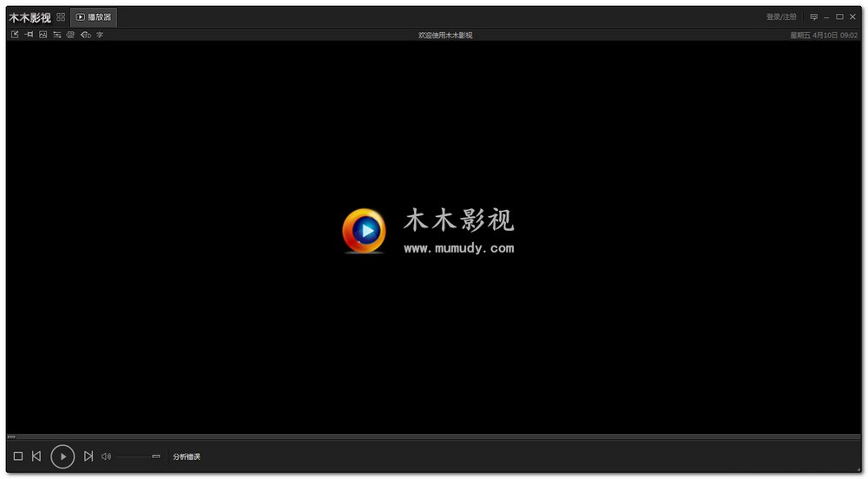868x479 pixels.
Task: Mute the volume speaker icon
Action: pos(106,456)
